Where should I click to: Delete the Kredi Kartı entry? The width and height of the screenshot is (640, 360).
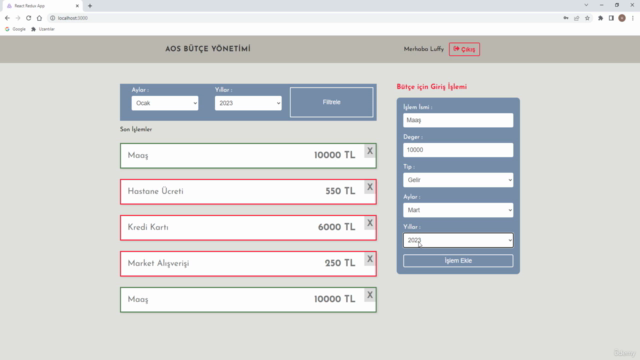tap(370, 223)
